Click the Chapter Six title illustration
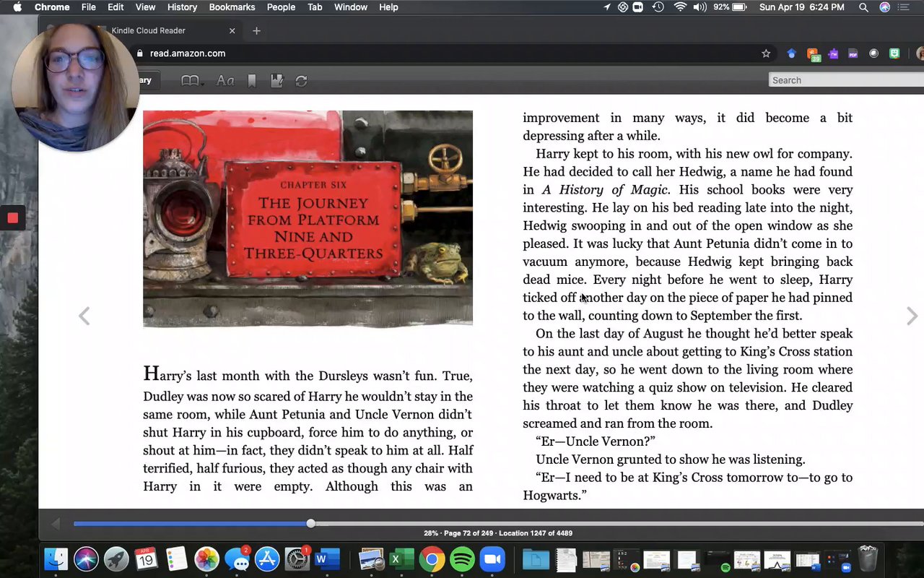Image resolution: width=924 pixels, height=578 pixels. pyautogui.click(x=308, y=219)
